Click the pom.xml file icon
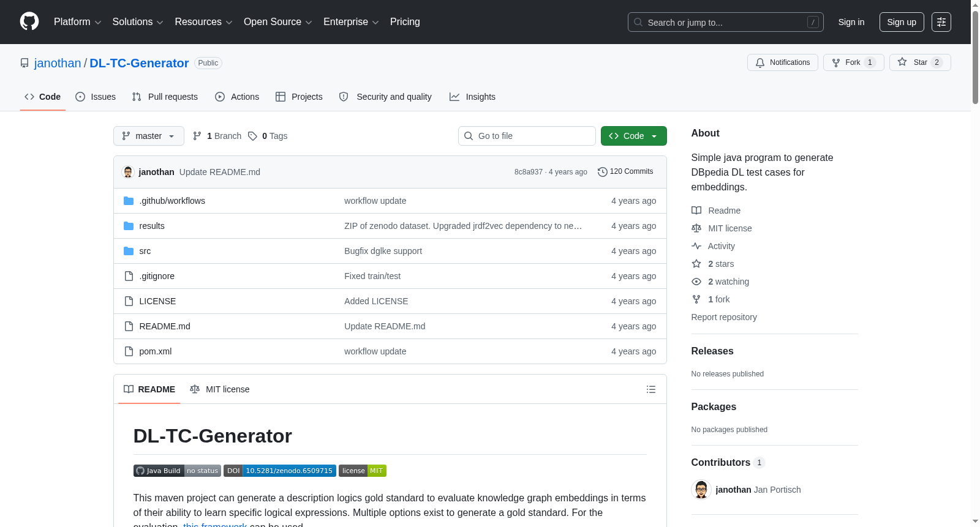The image size is (980, 527). click(x=129, y=351)
